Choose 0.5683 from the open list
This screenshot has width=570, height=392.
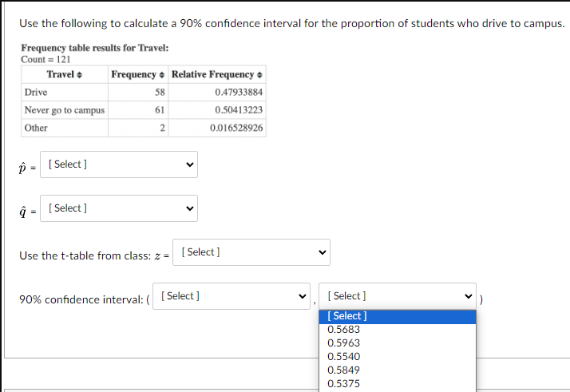click(344, 329)
